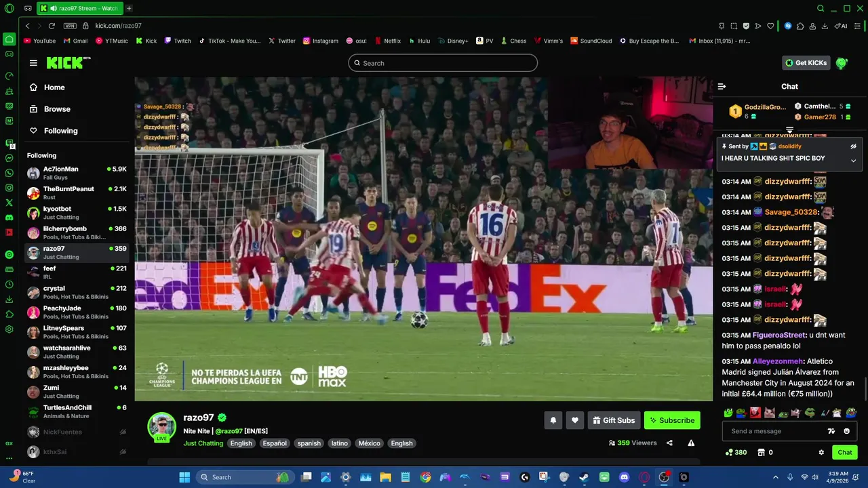This screenshot has width=868, height=488.
Task: Open the channel points shop icon
Action: point(761,452)
